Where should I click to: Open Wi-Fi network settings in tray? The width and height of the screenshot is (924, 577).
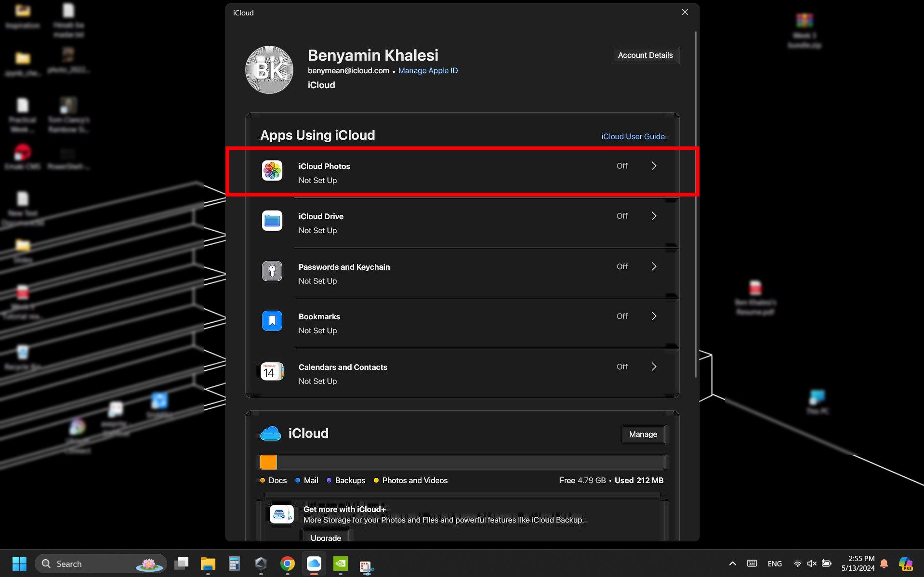click(797, 564)
